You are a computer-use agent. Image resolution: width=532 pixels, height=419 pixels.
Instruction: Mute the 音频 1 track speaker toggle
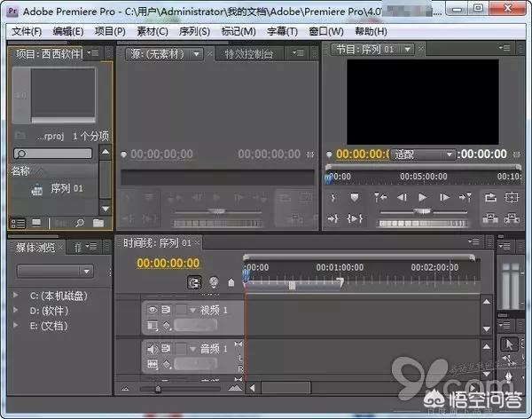pos(153,349)
